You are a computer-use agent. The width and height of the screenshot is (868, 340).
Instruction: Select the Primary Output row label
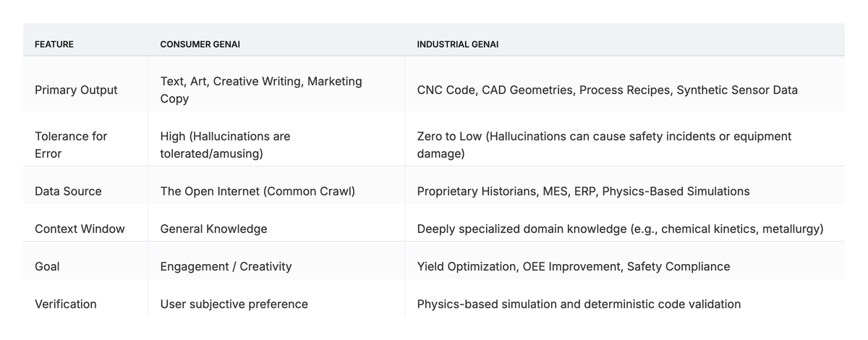click(x=76, y=90)
